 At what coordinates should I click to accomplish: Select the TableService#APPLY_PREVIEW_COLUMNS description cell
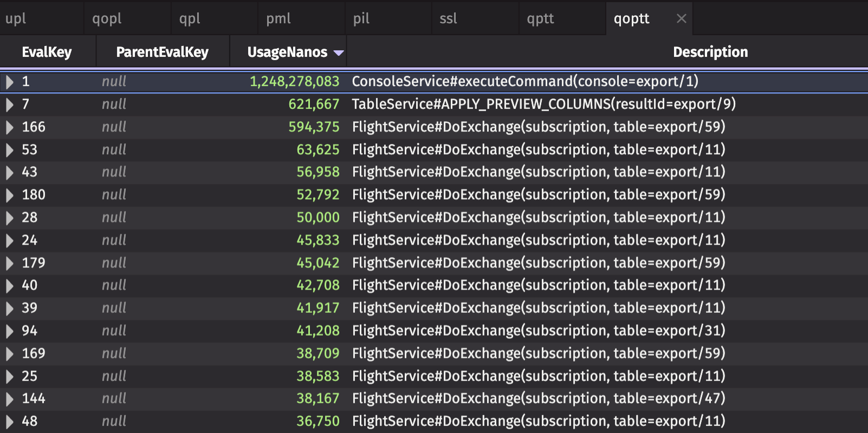[x=543, y=104]
